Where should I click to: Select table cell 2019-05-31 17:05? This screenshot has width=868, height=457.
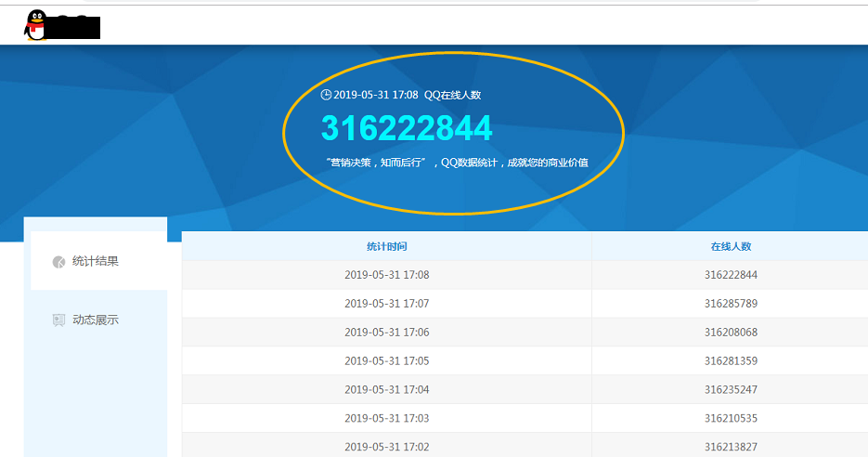pyautogui.click(x=387, y=361)
